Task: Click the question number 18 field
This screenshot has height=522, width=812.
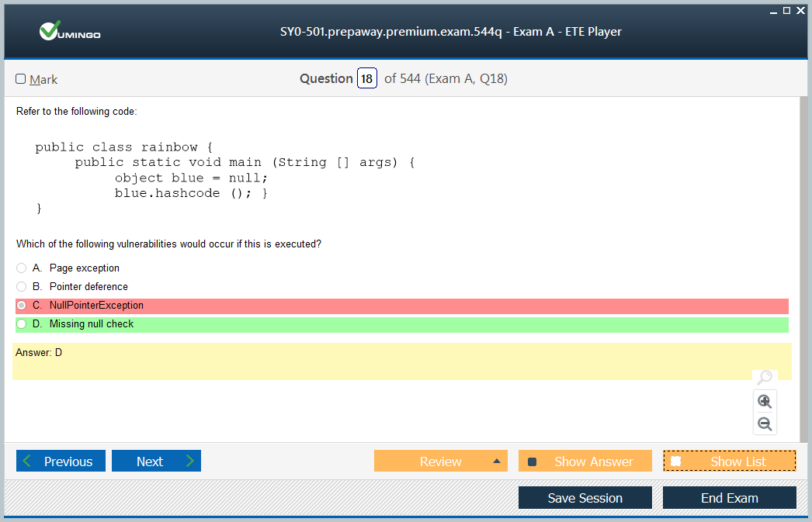Action: 366,78
